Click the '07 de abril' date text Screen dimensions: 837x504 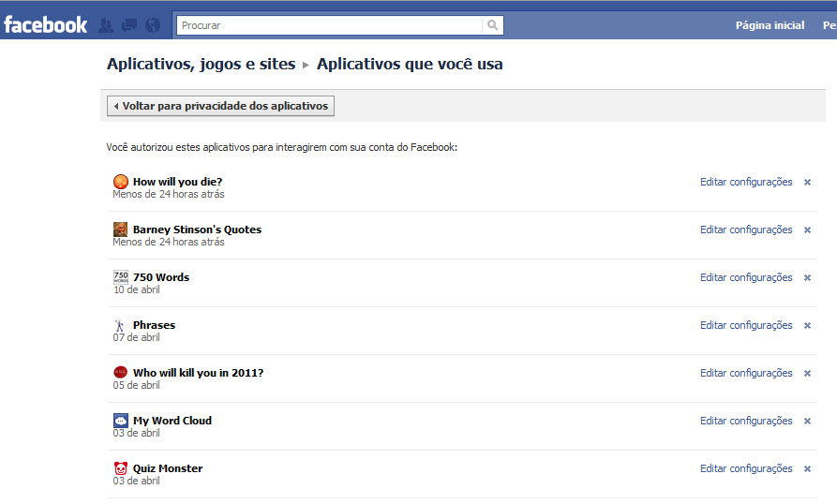(136, 337)
